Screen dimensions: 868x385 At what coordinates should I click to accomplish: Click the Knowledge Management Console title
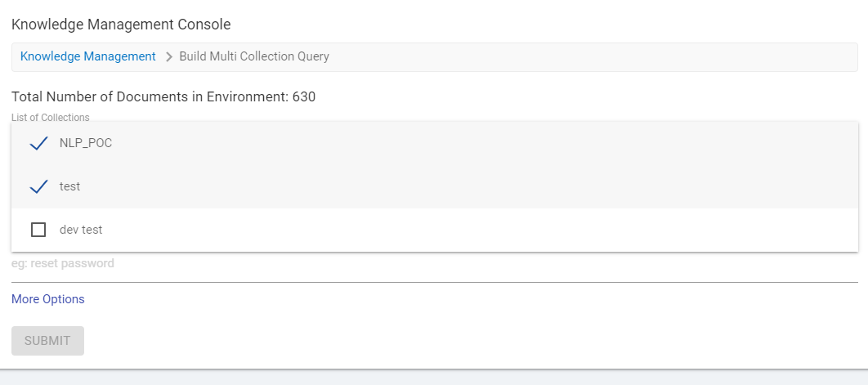[x=121, y=25]
